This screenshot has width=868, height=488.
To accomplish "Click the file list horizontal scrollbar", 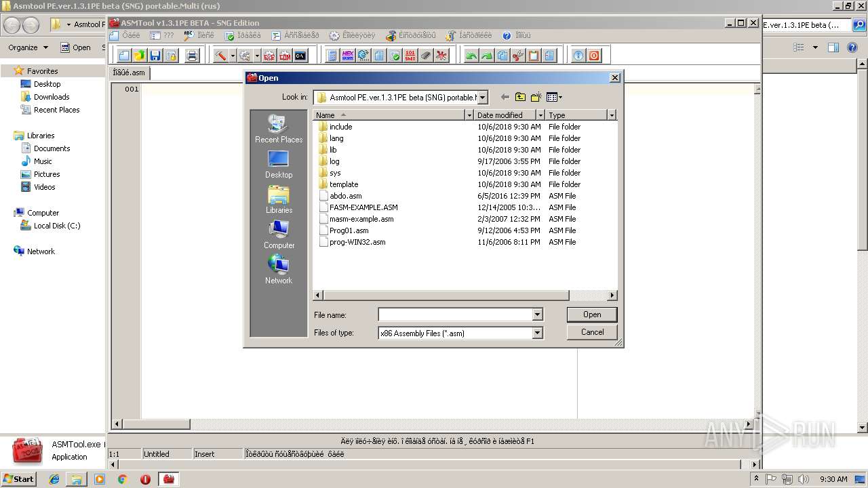I will tap(465, 296).
